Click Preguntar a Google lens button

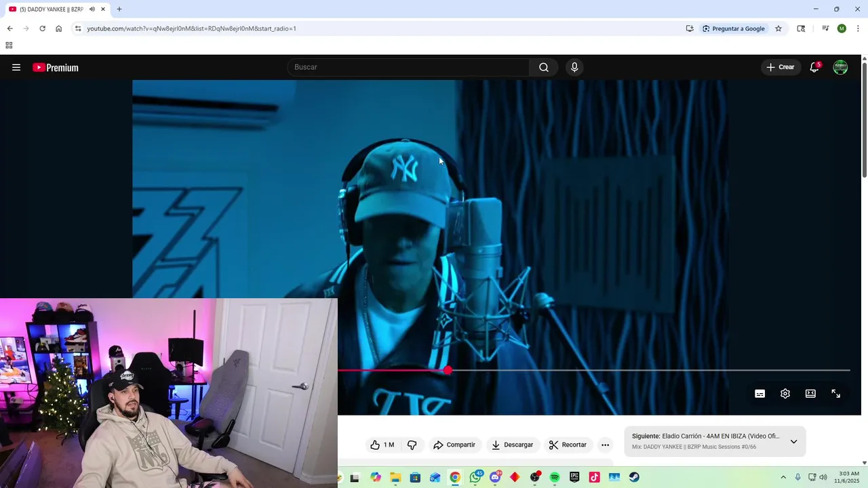734,28
